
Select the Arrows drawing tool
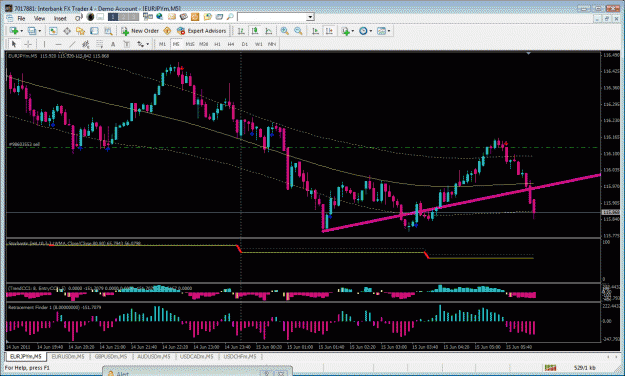[x=140, y=44]
